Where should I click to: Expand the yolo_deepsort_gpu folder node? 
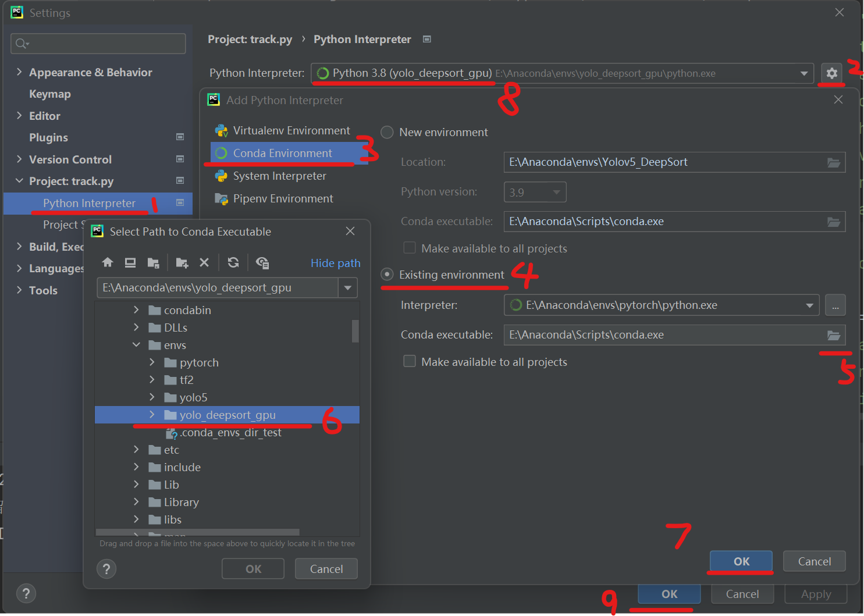152,415
